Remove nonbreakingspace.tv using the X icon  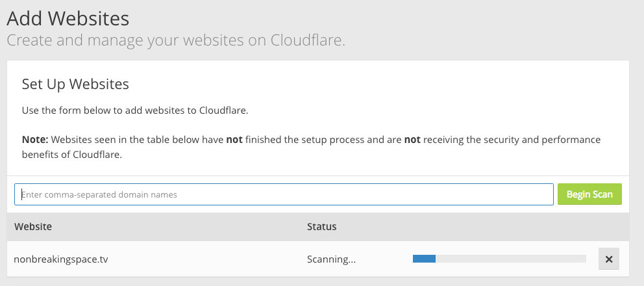click(608, 259)
